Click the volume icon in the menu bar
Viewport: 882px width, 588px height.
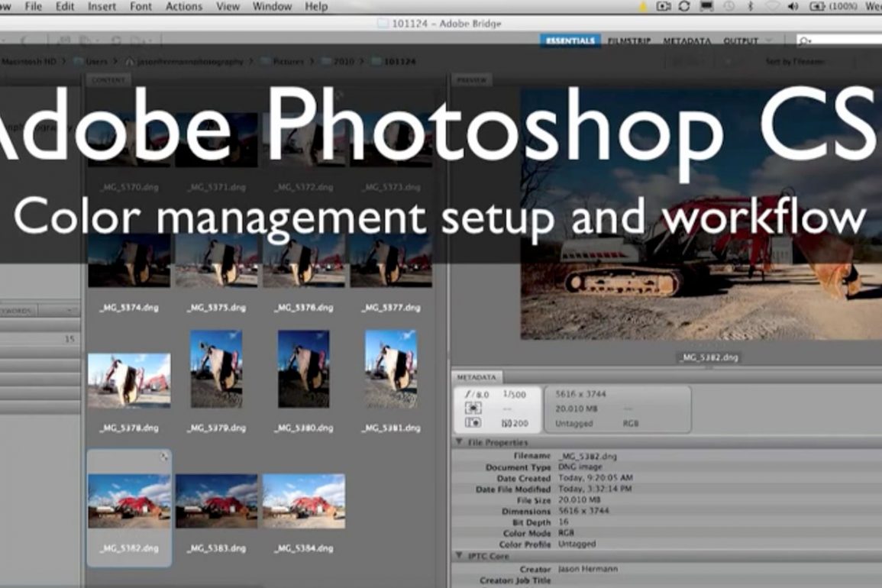[x=793, y=6]
